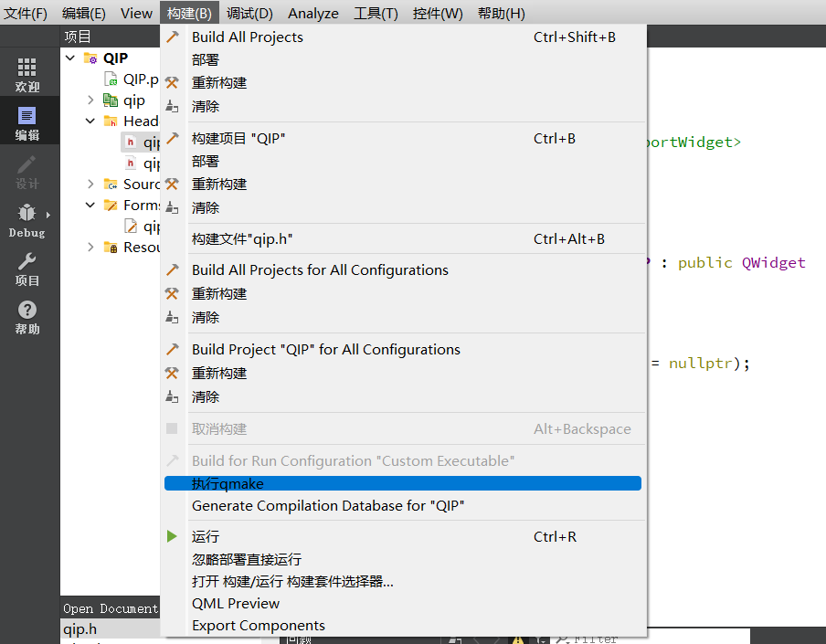Click the qip subproject icon
This screenshot has width=826, height=644.
click(111, 100)
